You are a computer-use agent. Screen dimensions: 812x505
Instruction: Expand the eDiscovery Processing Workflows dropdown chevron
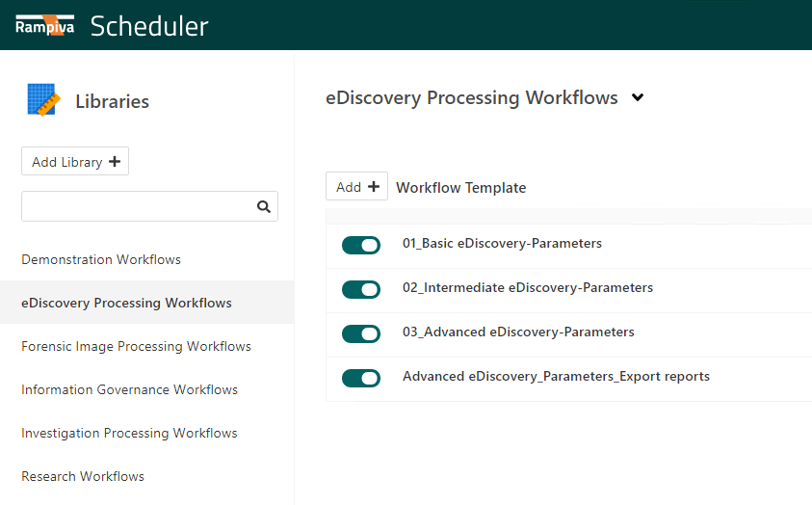[637, 98]
